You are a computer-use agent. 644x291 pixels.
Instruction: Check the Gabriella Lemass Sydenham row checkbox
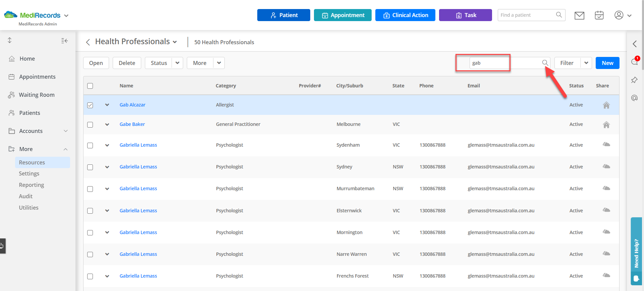[x=90, y=145]
